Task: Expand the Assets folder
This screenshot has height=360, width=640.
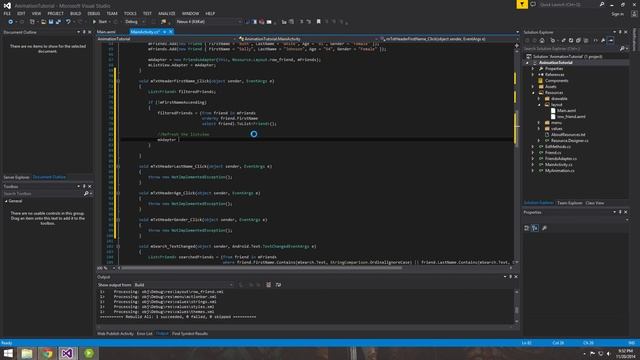Action: (x=533, y=87)
